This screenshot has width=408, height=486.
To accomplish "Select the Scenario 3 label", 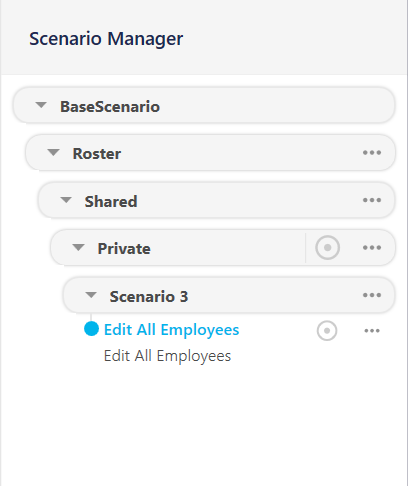I will pos(149,296).
